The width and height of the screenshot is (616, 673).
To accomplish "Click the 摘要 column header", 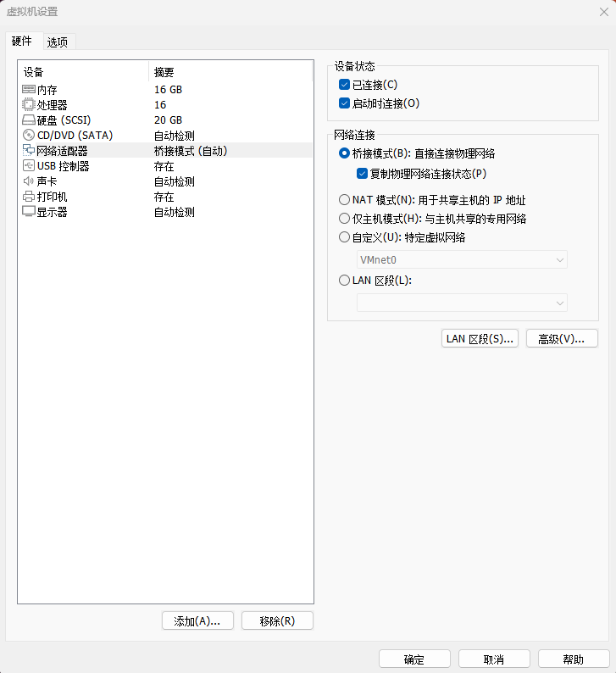I will point(230,72).
